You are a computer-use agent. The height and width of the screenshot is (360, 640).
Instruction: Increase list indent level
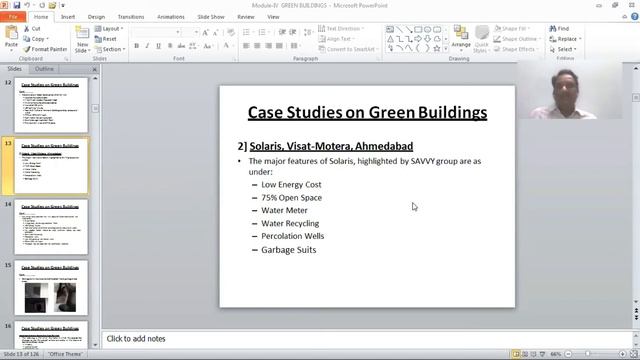[x=293, y=32]
